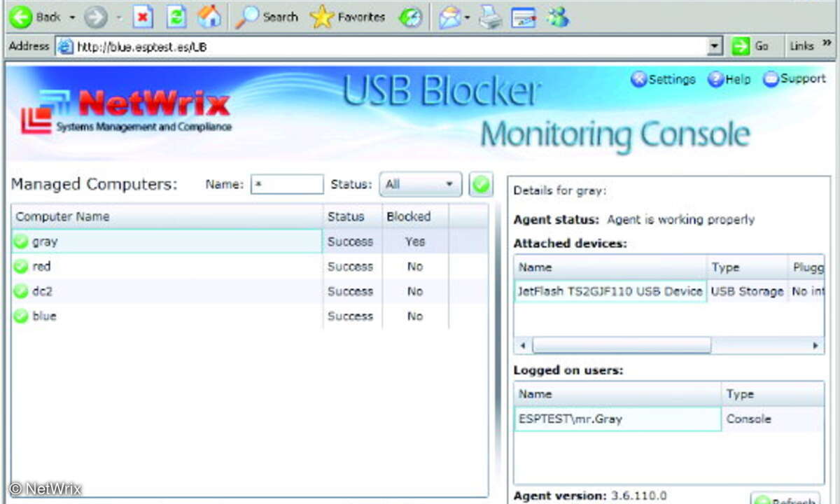Screen dimensions: 840x504
Task: Click the Edit page icon in toolbar
Action: (523, 17)
